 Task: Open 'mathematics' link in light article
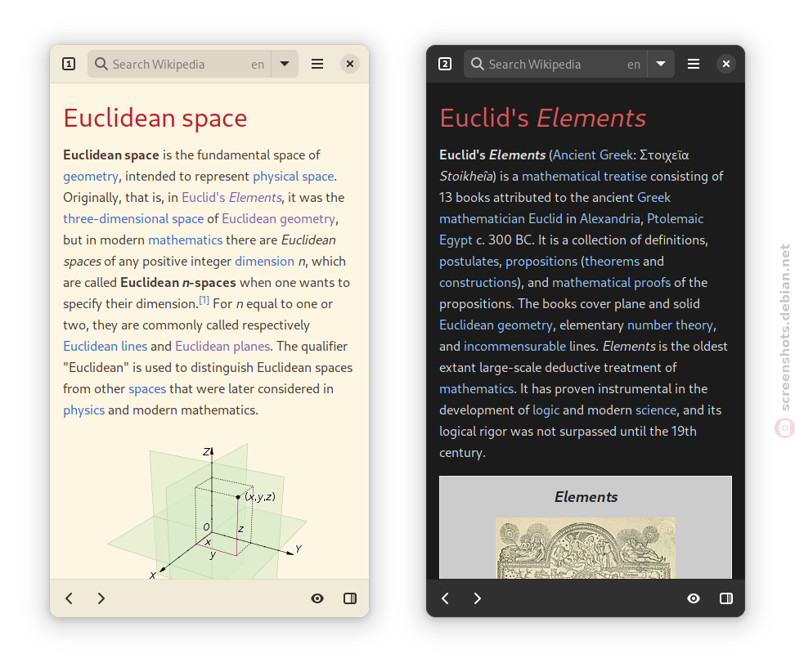pos(185,240)
